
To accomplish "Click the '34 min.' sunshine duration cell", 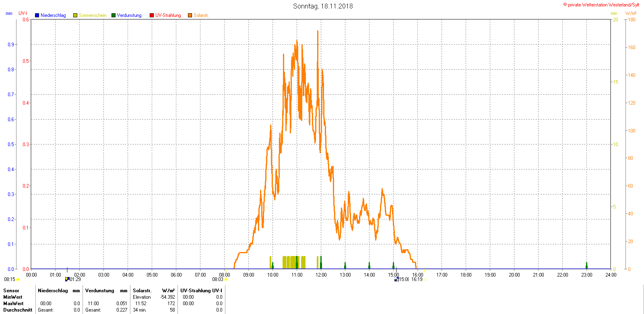I will 140,310.
